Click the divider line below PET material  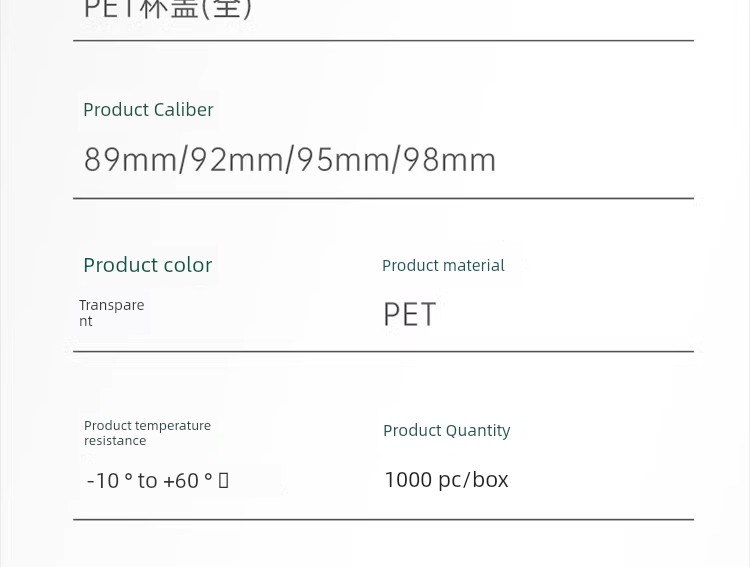click(x=384, y=352)
